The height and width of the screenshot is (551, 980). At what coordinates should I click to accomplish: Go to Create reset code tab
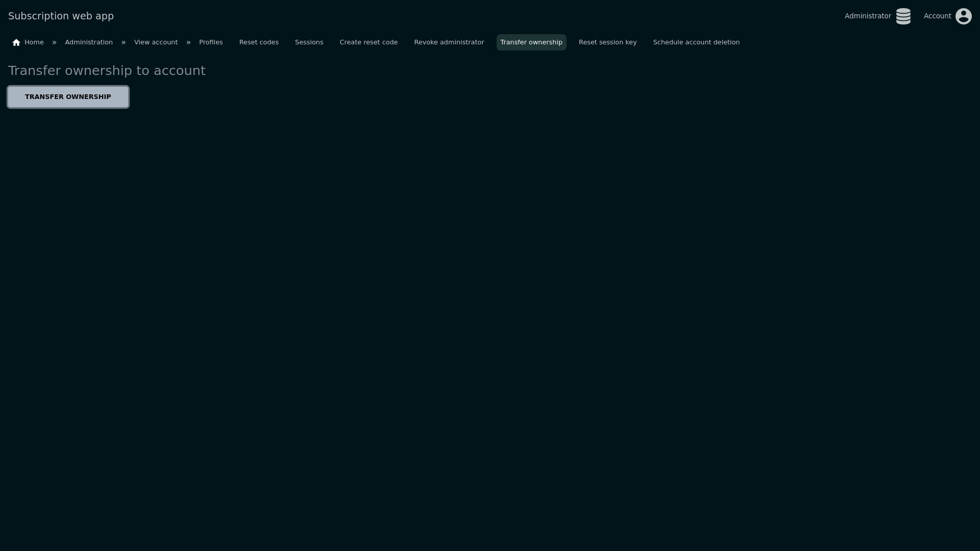coord(369,42)
